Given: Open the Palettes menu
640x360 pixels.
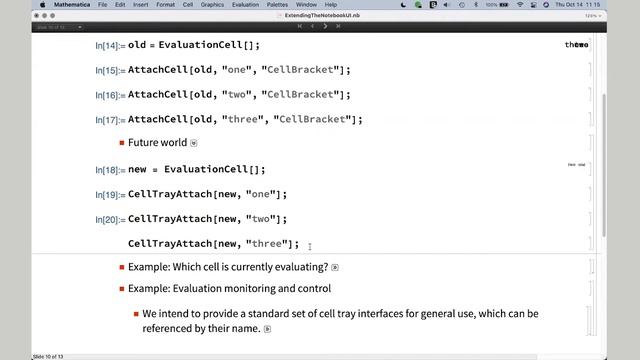Looking at the screenshot, I should [277, 5].
